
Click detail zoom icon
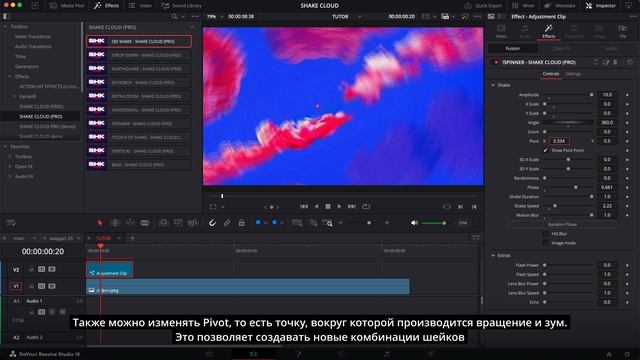point(313,223)
